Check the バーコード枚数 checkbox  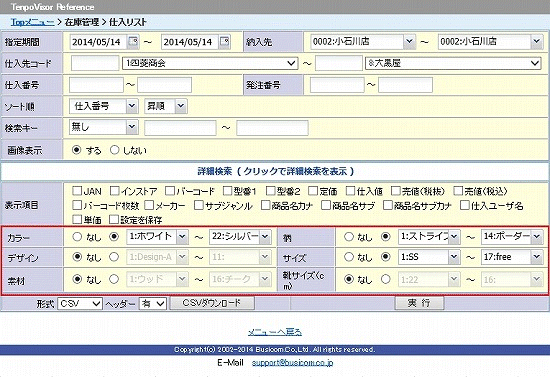coord(77,205)
